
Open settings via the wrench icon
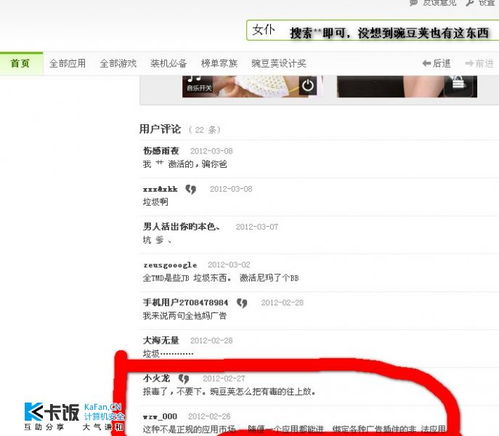click(x=470, y=3)
